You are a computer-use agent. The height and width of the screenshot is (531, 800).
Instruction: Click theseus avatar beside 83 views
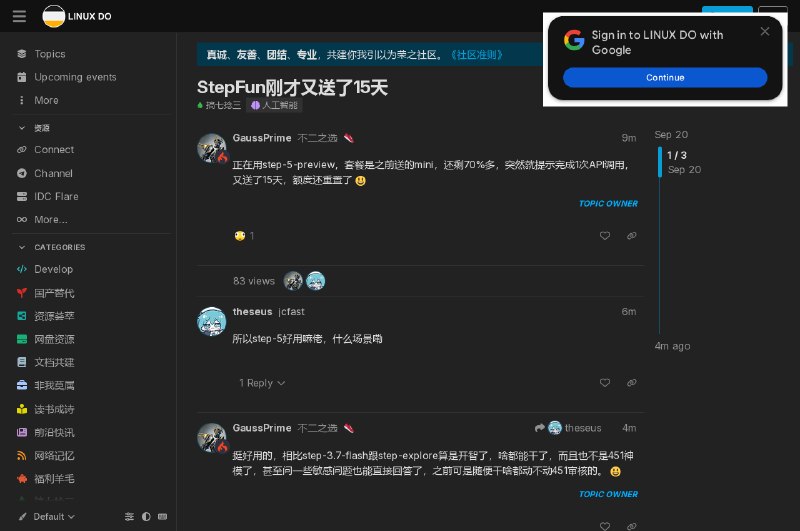pos(315,281)
